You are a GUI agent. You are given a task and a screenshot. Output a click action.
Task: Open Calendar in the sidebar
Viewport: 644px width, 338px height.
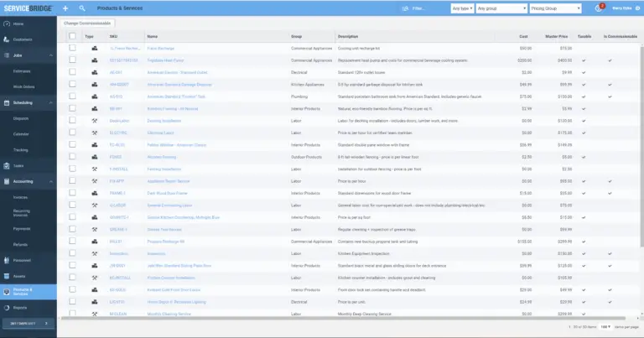(x=21, y=134)
